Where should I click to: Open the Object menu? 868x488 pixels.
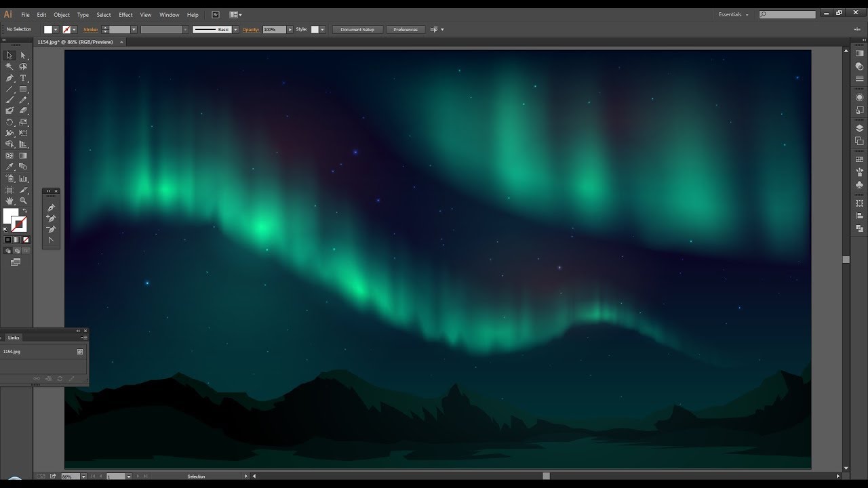click(x=62, y=14)
